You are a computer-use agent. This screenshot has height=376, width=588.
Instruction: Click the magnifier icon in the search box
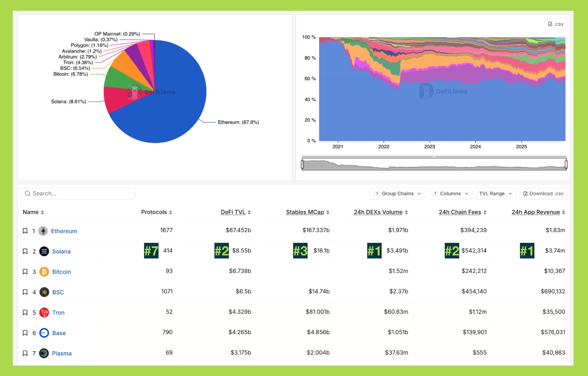[x=28, y=194]
